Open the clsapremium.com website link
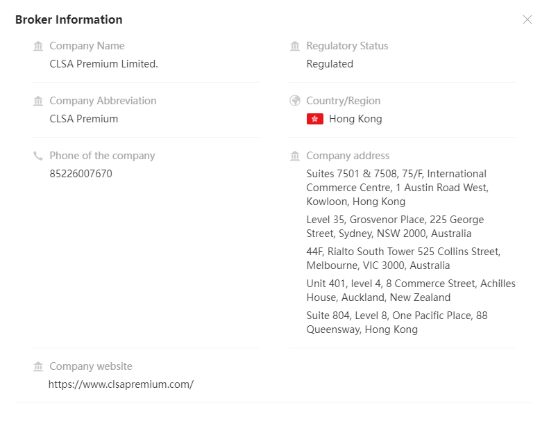The height and width of the screenshot is (431, 550). [x=121, y=384]
